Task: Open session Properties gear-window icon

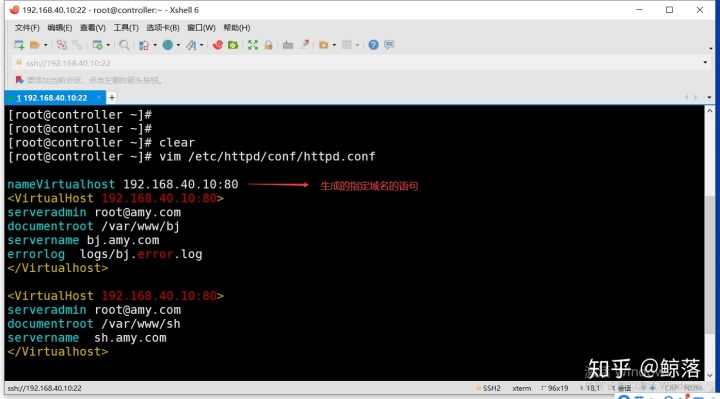Action: point(97,45)
